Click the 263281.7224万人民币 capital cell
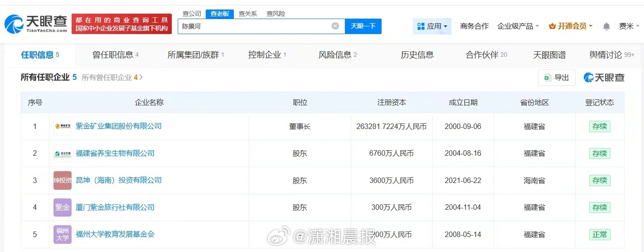 point(392,127)
